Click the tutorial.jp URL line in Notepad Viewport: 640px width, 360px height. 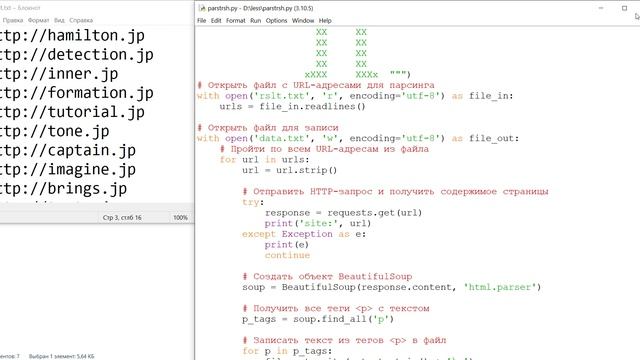point(72,112)
